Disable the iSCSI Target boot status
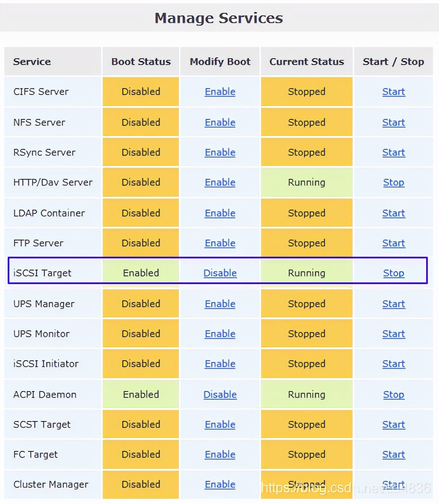439x504 pixels. tap(220, 273)
